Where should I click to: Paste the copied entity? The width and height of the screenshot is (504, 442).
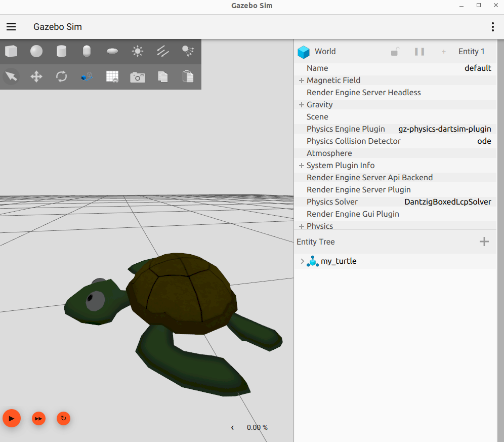pyautogui.click(x=188, y=76)
